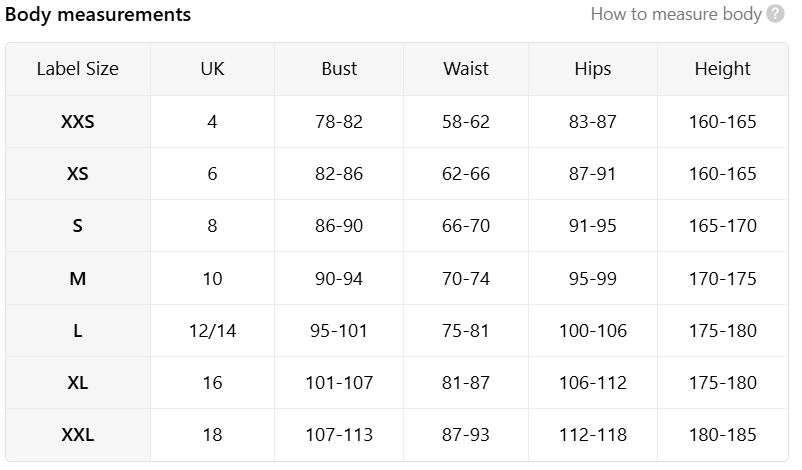
Task: Click the Body measurements heading
Action: click(x=98, y=14)
